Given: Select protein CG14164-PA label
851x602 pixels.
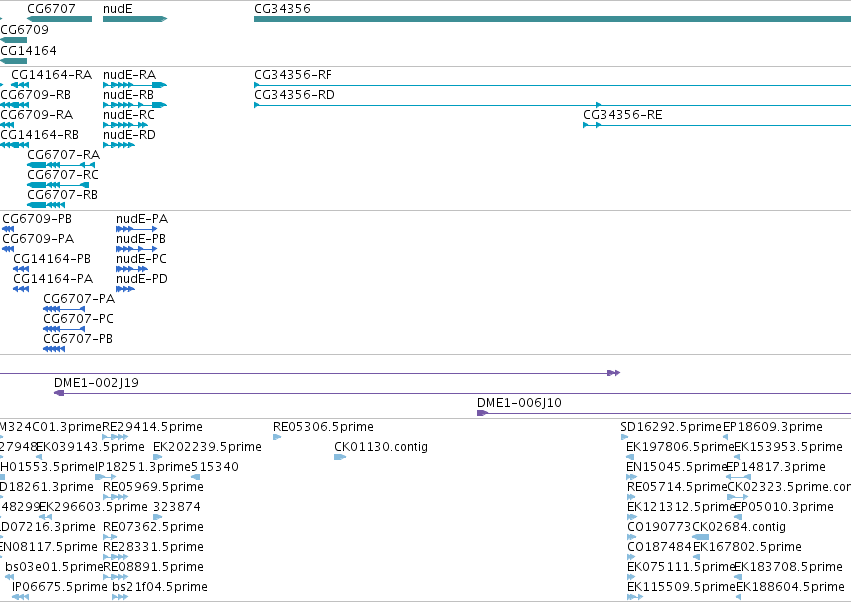Looking at the screenshot, I should coord(53,279).
